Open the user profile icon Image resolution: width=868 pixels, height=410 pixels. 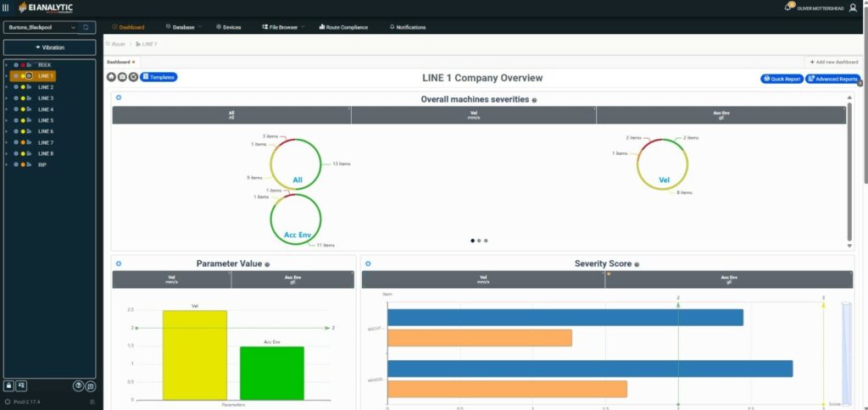(852, 8)
